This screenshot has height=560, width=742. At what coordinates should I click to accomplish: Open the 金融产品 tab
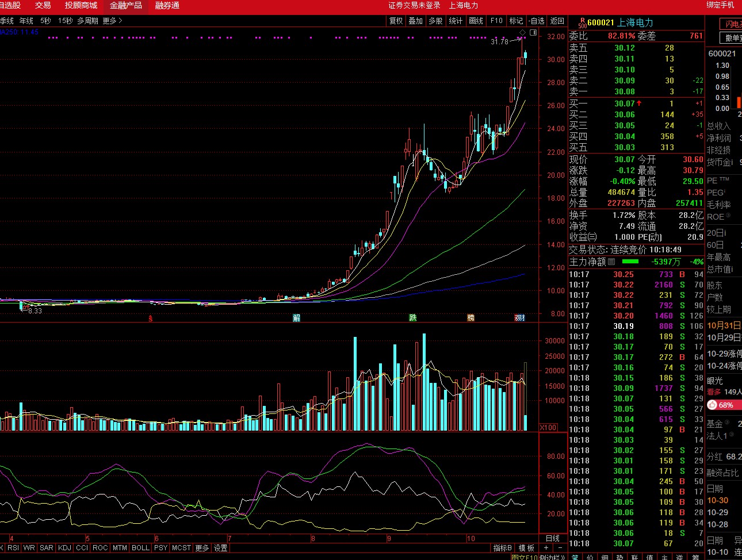coord(126,6)
